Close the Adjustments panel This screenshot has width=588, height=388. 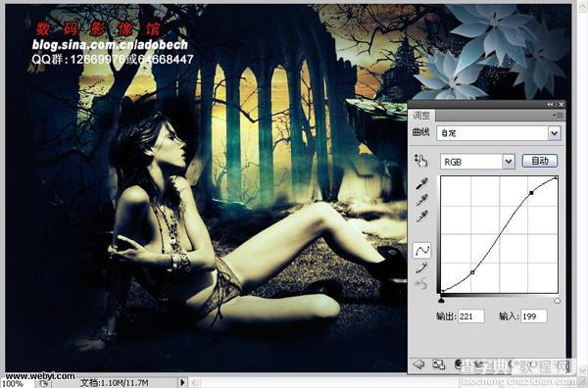coord(561,104)
